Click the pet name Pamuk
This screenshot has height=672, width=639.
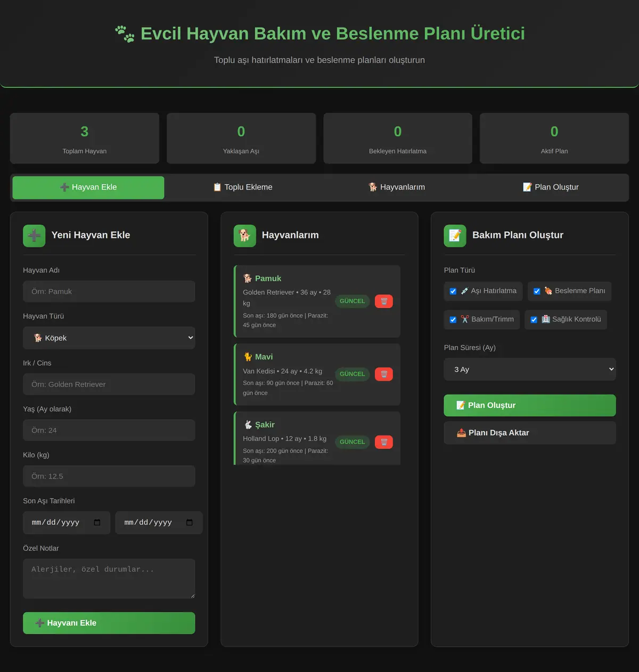point(268,278)
